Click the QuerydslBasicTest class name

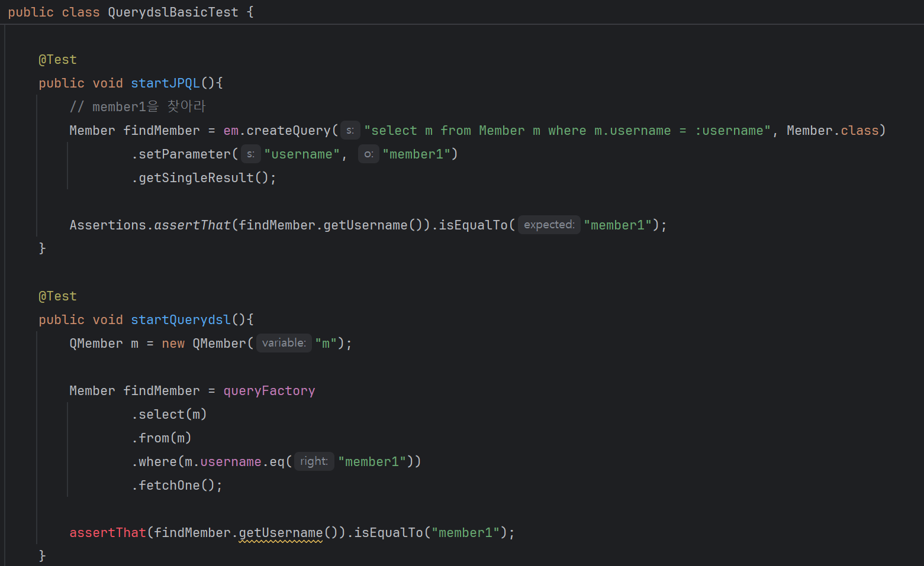click(x=173, y=12)
